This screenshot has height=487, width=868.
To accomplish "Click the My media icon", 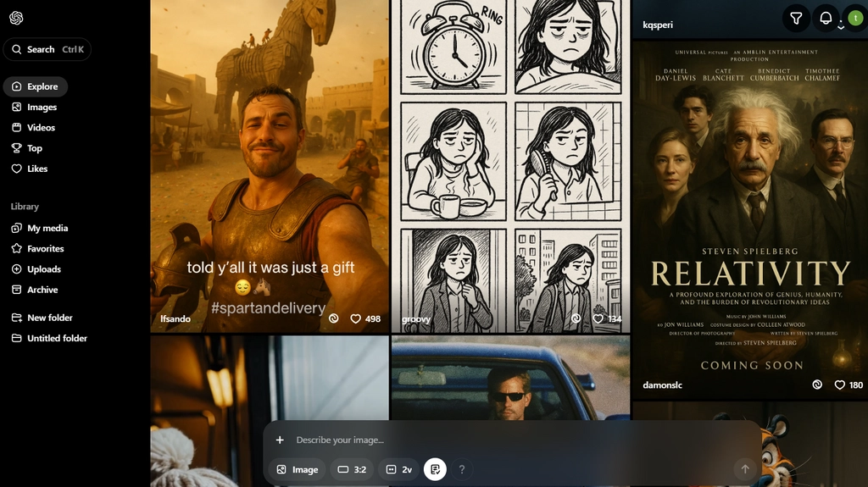I will point(17,228).
